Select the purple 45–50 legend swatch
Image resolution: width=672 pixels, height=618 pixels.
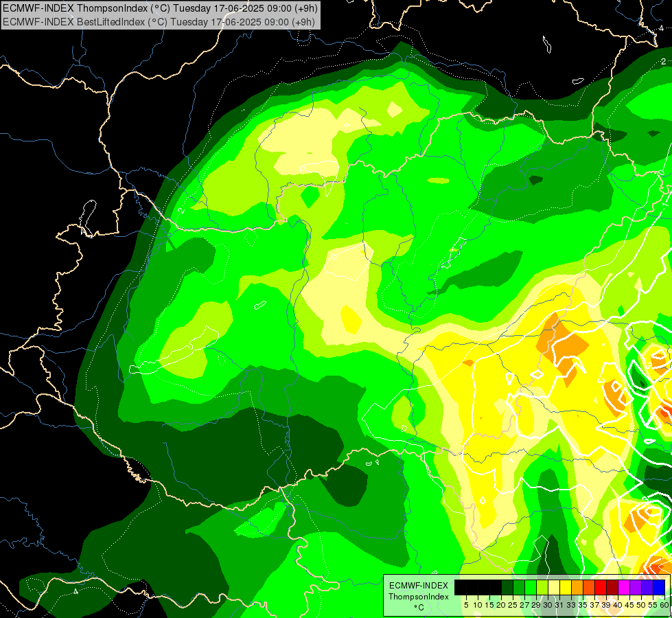click(x=636, y=588)
